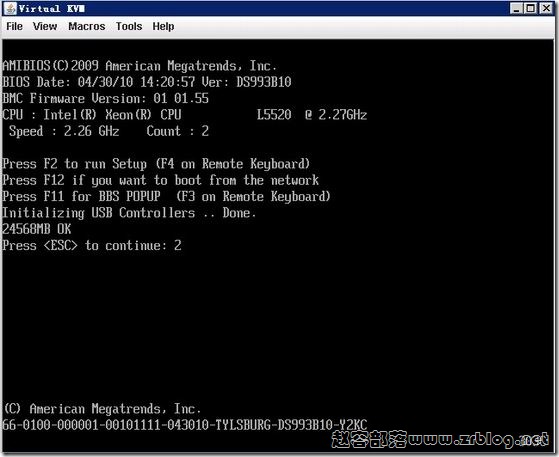
Task: Maximize the Virtual KVM window
Action: pos(530,8)
